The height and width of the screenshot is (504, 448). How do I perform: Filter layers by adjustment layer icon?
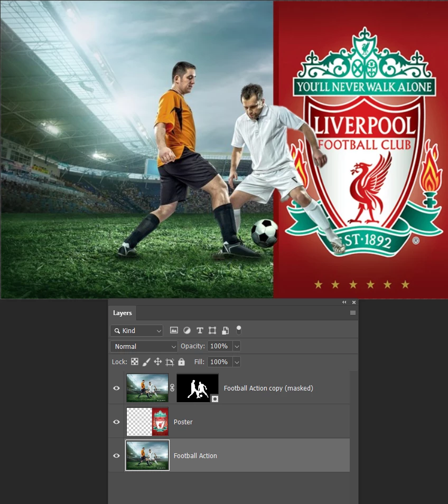click(186, 330)
